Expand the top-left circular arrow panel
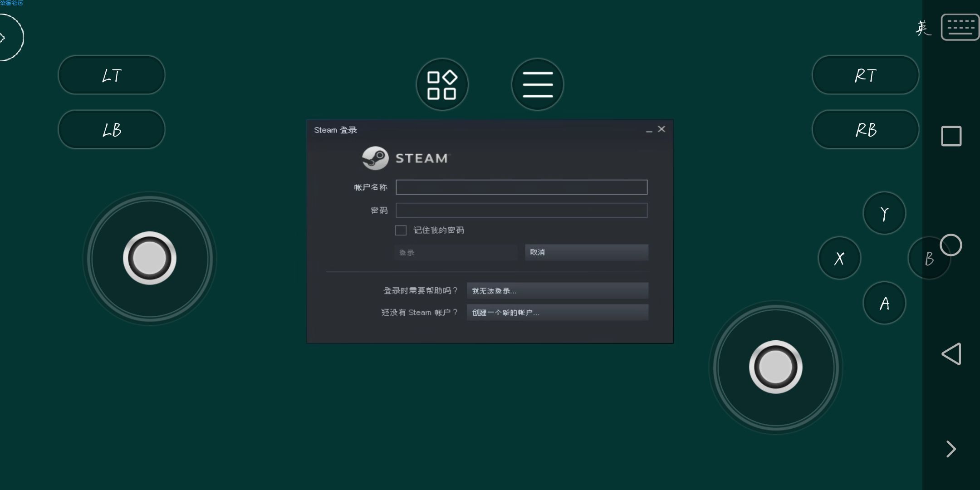 [x=10, y=37]
